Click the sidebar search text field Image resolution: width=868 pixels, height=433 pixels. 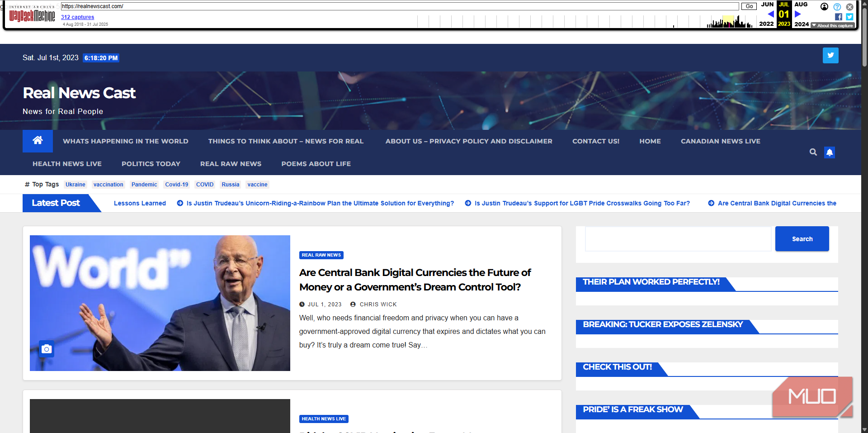pos(678,239)
